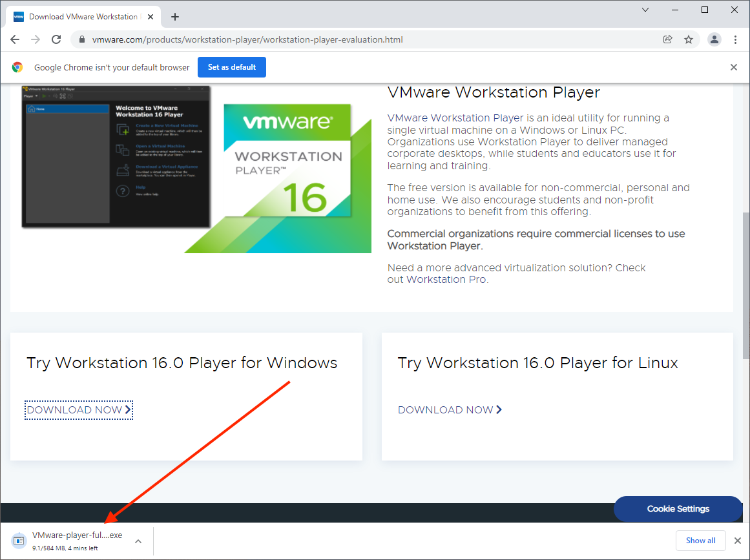Reload the VMware page
This screenshot has height=560, width=750.
56,39
